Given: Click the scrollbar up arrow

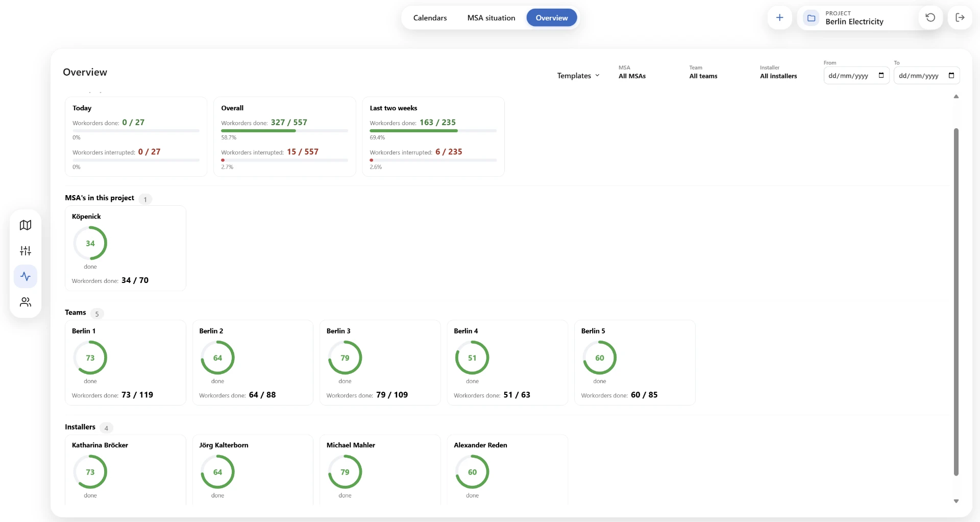Looking at the screenshot, I should [x=956, y=97].
